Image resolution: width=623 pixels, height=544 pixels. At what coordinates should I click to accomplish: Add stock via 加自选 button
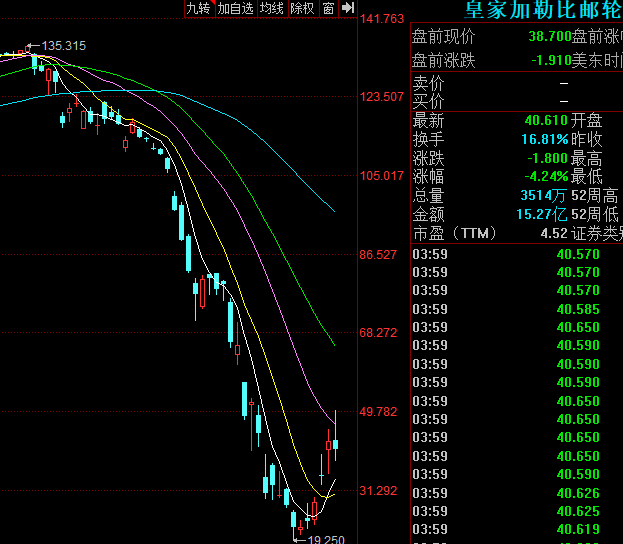[236, 8]
